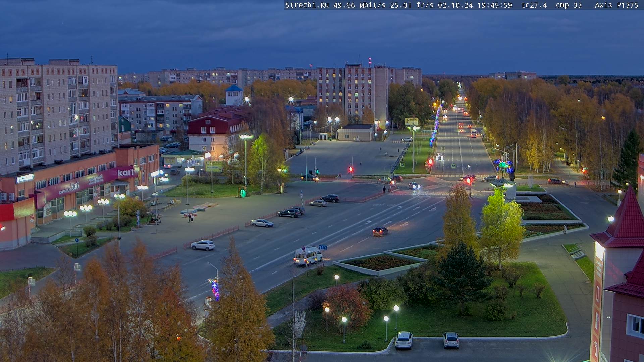Click the 'kari' store sign on building
Viewport: 644px width, 362px height.
click(x=125, y=173)
